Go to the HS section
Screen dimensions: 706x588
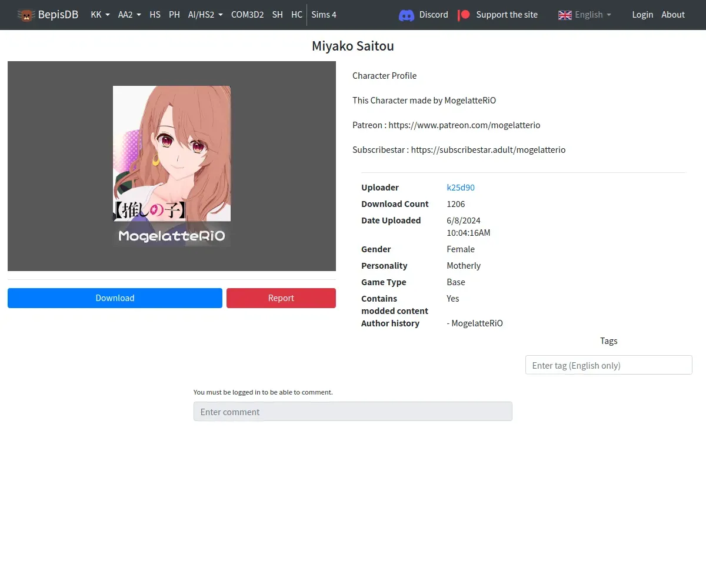tap(155, 15)
